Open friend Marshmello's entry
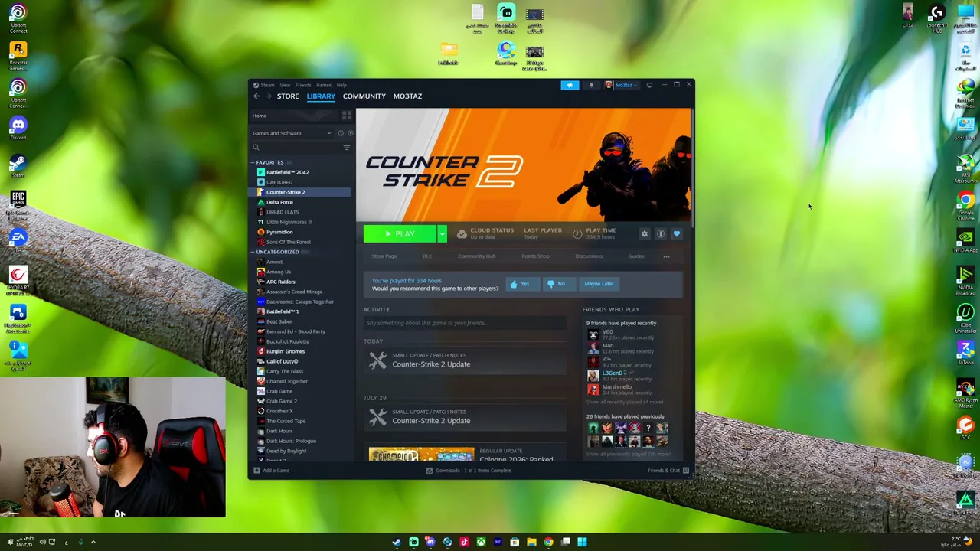 pyautogui.click(x=620, y=390)
